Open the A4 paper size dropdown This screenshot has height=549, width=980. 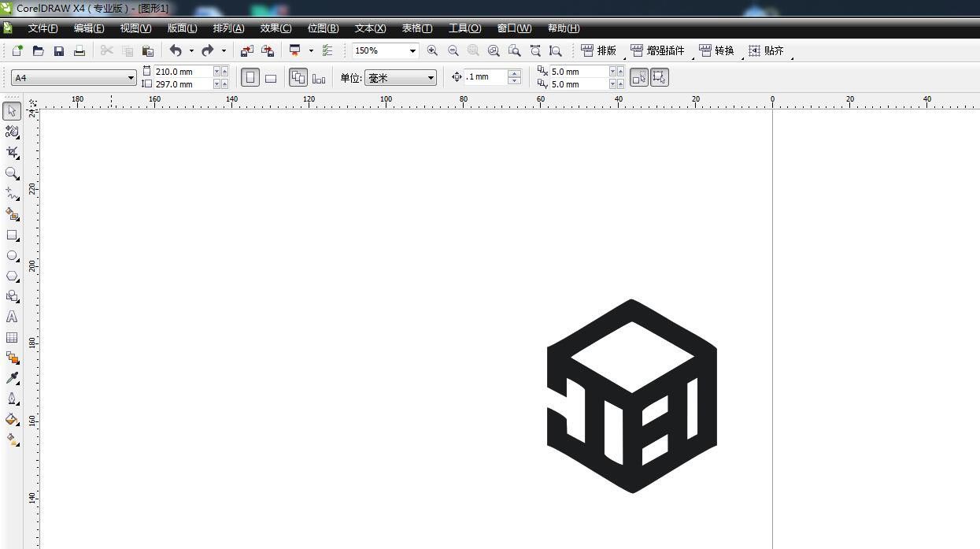pos(131,78)
